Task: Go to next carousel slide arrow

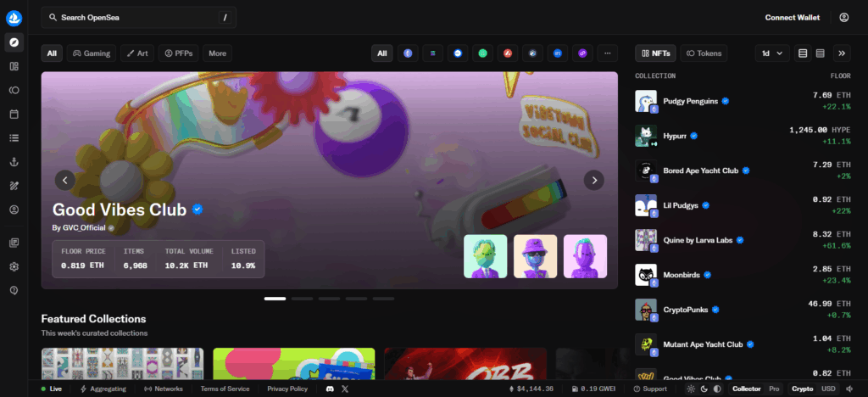Action: point(594,180)
